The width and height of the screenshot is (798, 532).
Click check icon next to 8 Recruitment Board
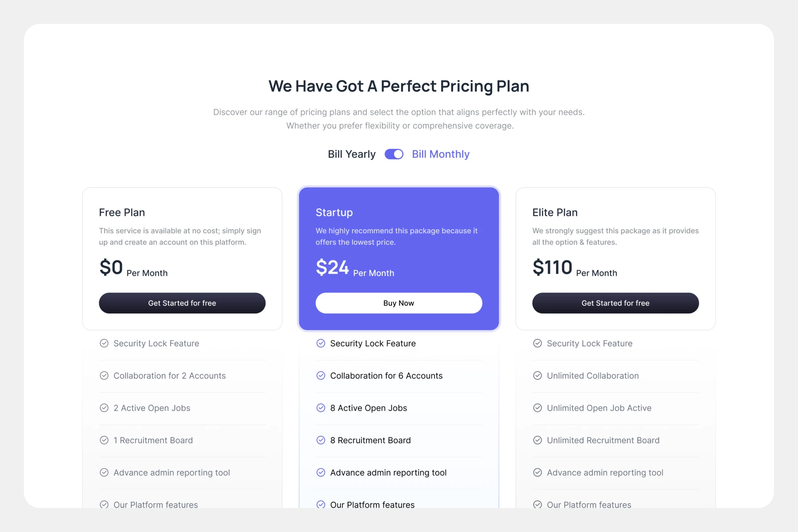321,440
